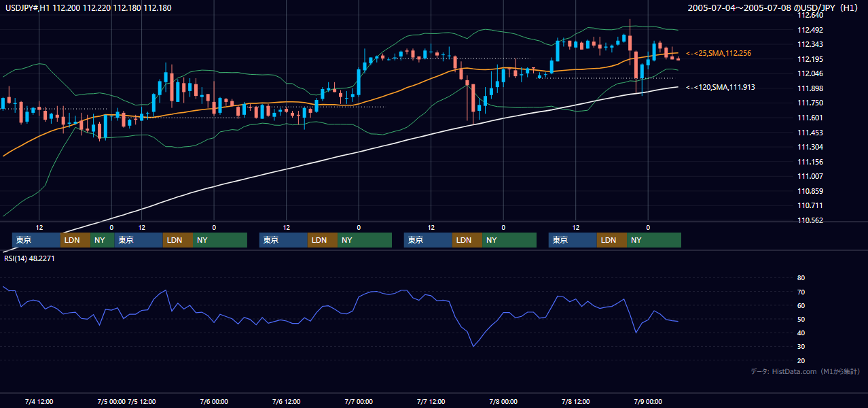Click price axis label 111.750
Screen dimensions: 868x408
pos(810,103)
